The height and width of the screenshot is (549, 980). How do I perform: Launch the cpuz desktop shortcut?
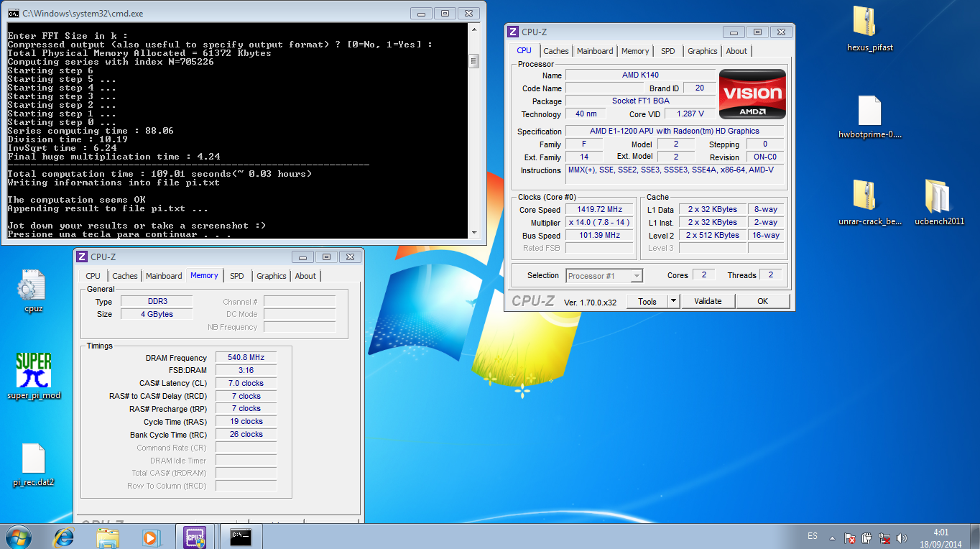click(x=33, y=285)
